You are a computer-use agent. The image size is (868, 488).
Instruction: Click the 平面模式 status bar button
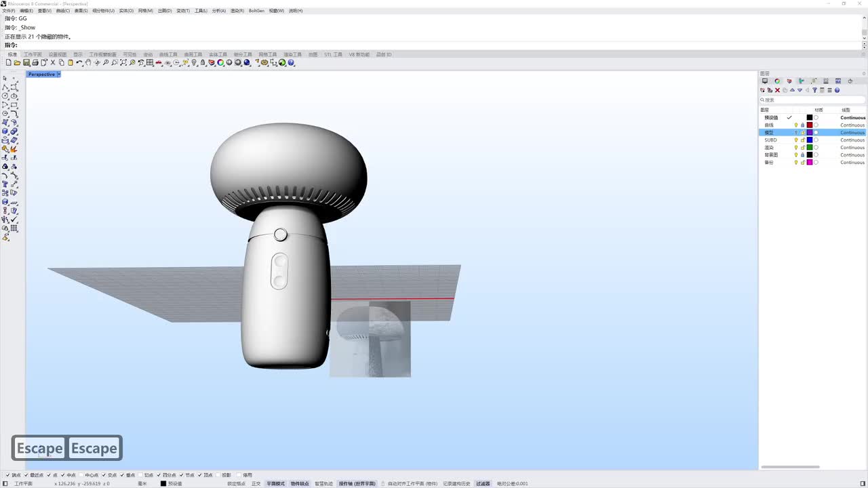point(275,483)
